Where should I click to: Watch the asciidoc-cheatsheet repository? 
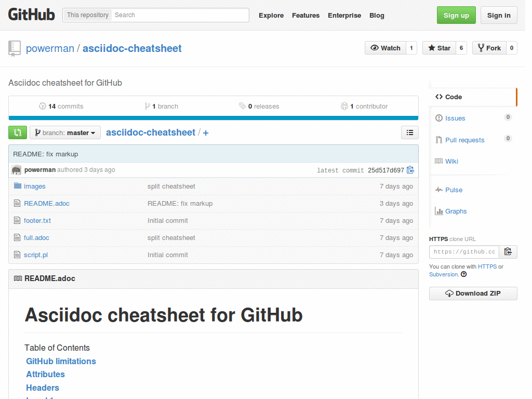pyautogui.click(x=385, y=47)
